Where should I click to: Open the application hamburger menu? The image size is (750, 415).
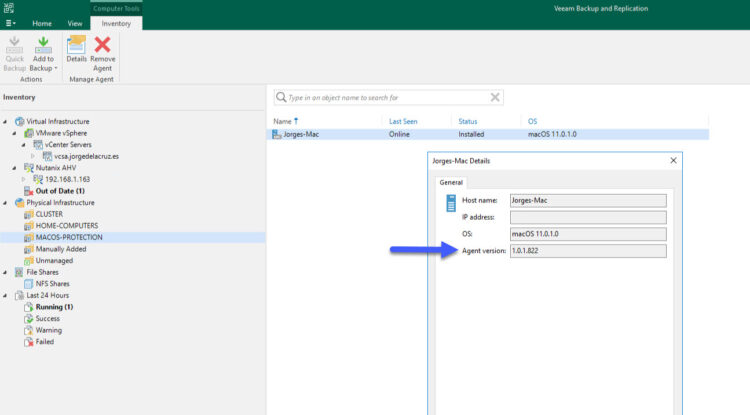click(x=10, y=23)
